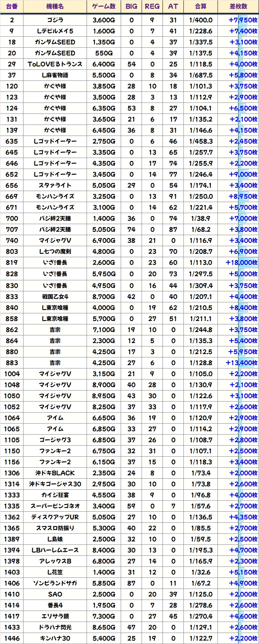Click the +8,400枚 difference value
Viewport: 259px width, 644px height.
tap(243, 308)
